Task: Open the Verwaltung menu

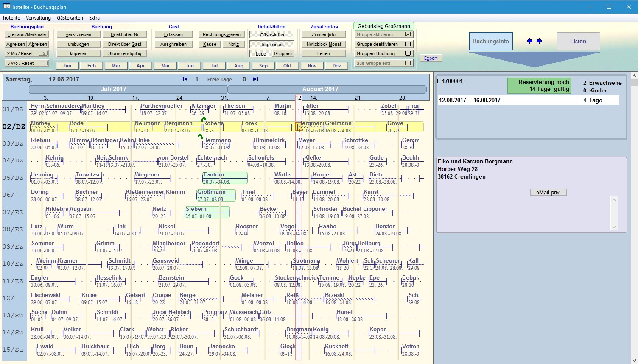Action: (38, 18)
